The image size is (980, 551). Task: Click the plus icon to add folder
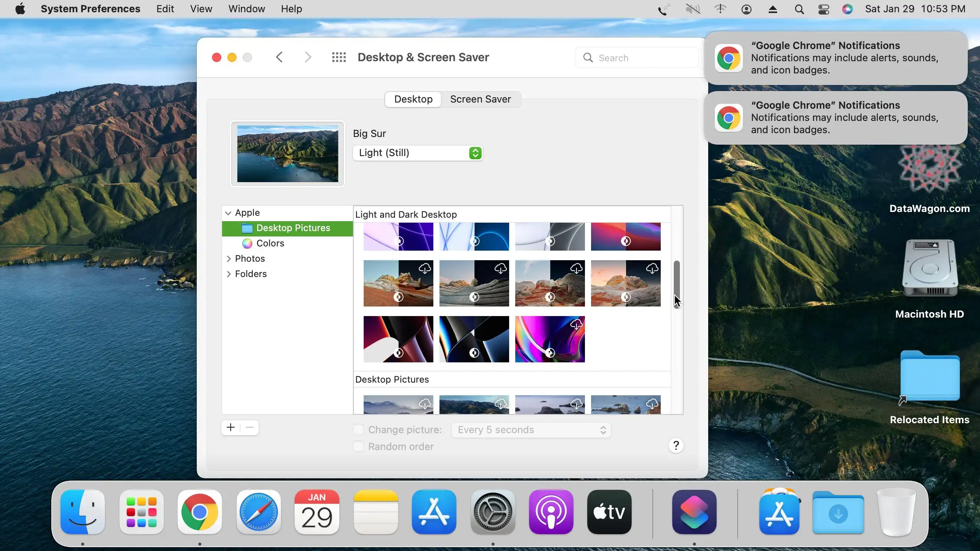[230, 427]
